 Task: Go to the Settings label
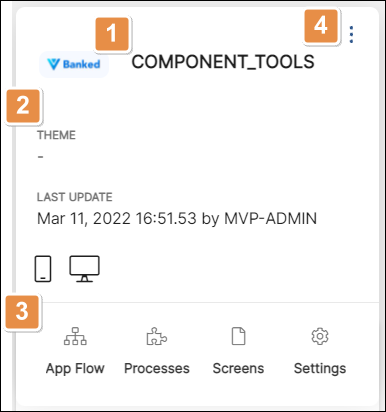click(x=320, y=369)
